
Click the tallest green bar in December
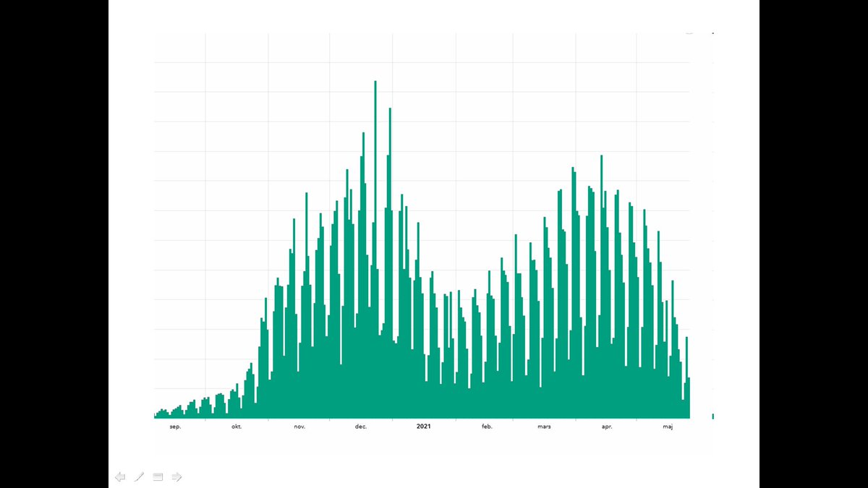[375, 249]
